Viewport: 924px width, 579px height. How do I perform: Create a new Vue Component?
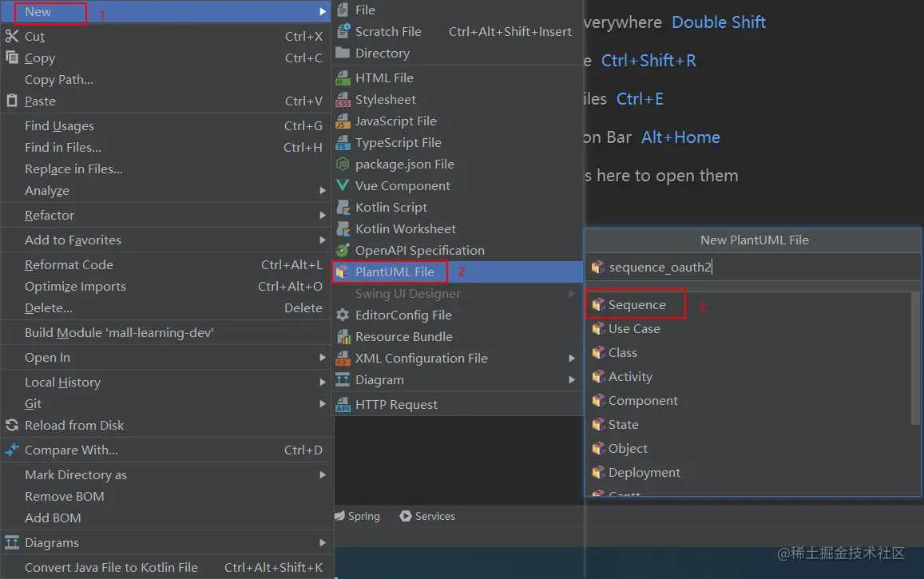402,185
